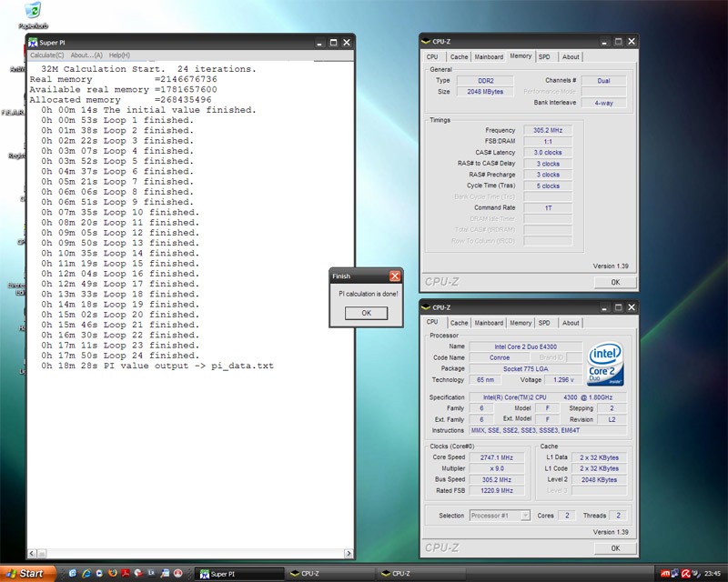The height and width of the screenshot is (582, 728).
Task: Open the Calculate menu in Super PI
Action: point(47,55)
